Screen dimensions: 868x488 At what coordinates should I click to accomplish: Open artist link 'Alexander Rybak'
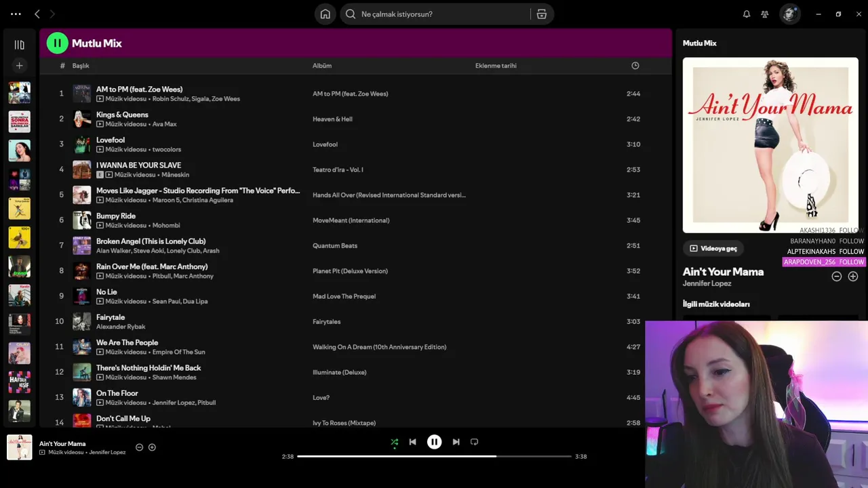[121, 327]
